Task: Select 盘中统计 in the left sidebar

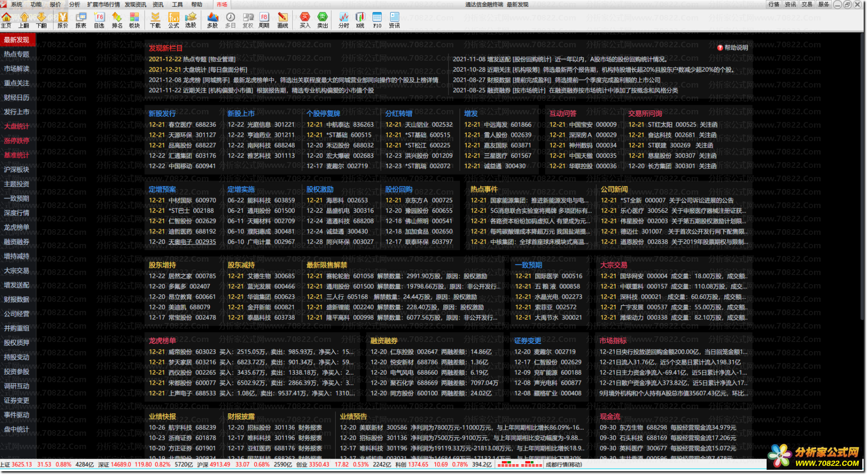Action: click(18, 429)
